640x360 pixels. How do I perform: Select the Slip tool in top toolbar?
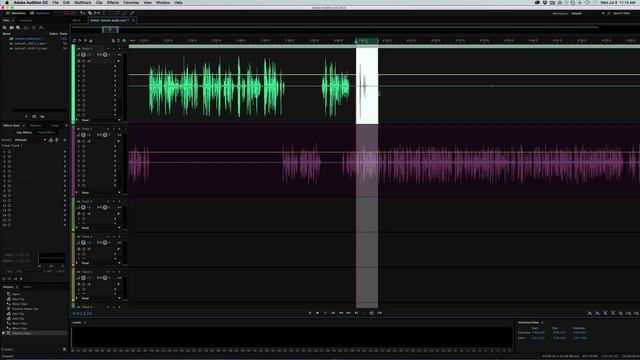(x=97, y=13)
